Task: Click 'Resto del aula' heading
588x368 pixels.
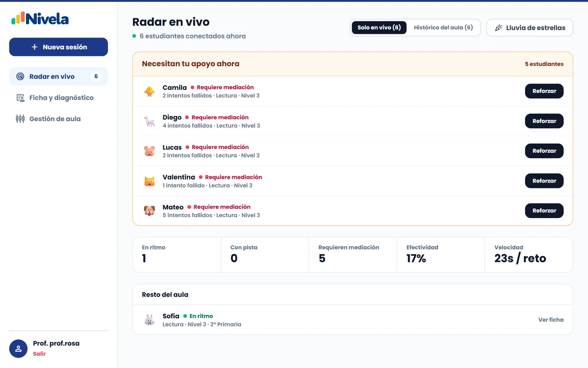Action: (165, 295)
